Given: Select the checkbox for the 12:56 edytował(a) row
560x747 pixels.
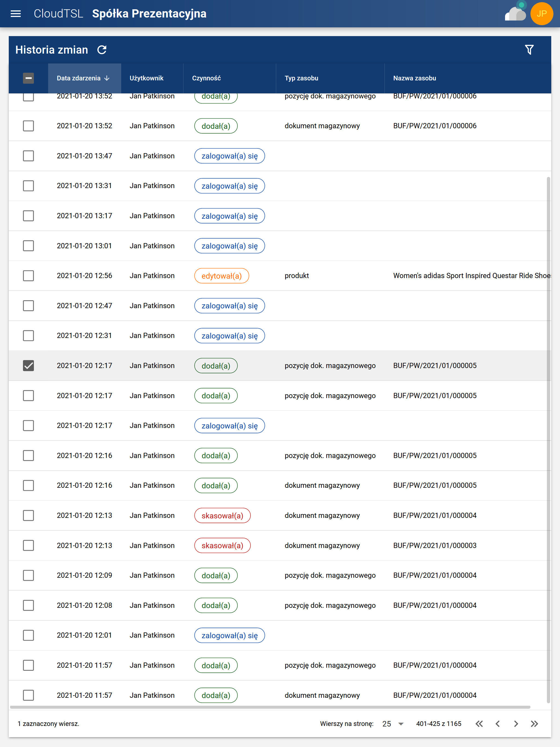Looking at the screenshot, I should (x=28, y=276).
